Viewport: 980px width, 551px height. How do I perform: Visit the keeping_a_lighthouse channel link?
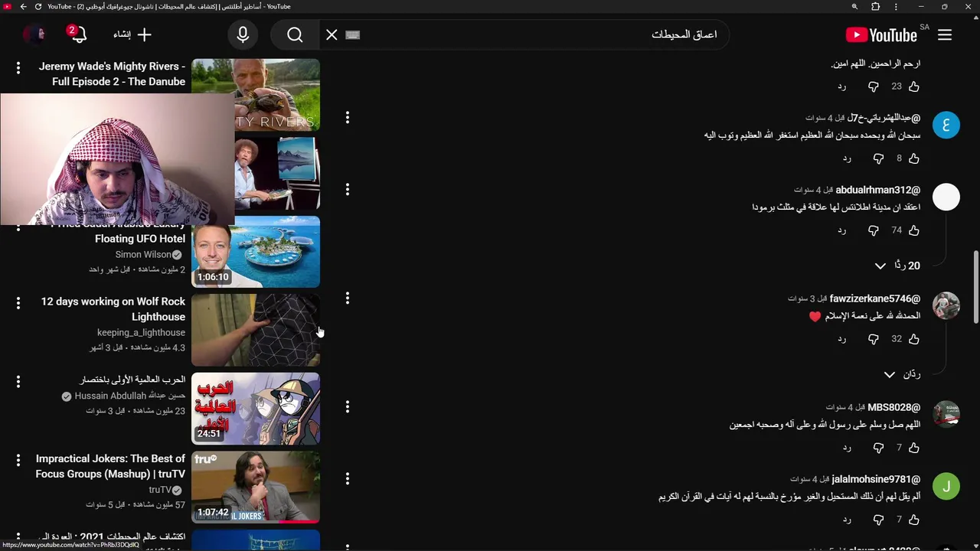tap(141, 333)
